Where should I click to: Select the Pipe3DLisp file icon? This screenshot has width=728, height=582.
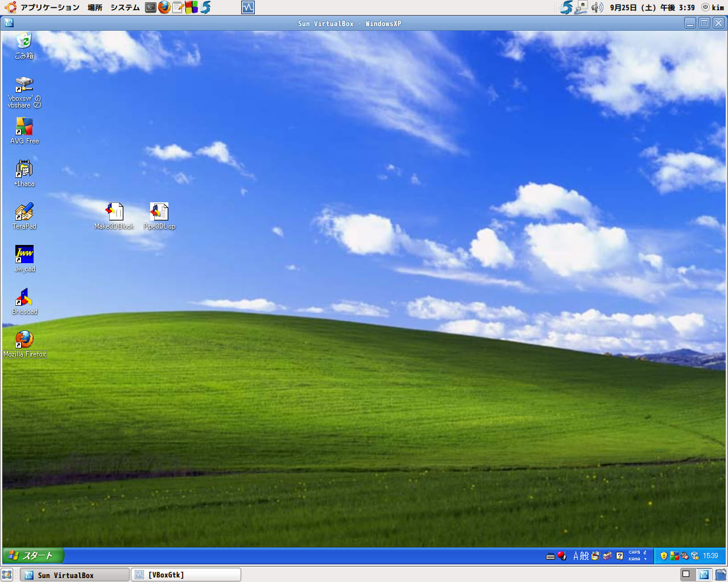coord(159,216)
